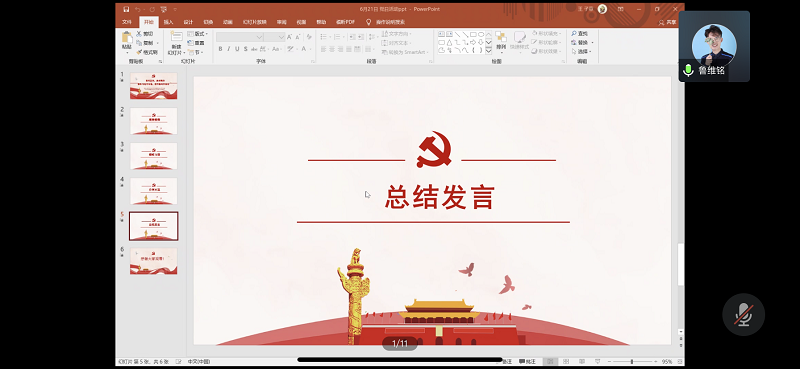
Task: Open the slide Layout dropdown
Action: 197,34
